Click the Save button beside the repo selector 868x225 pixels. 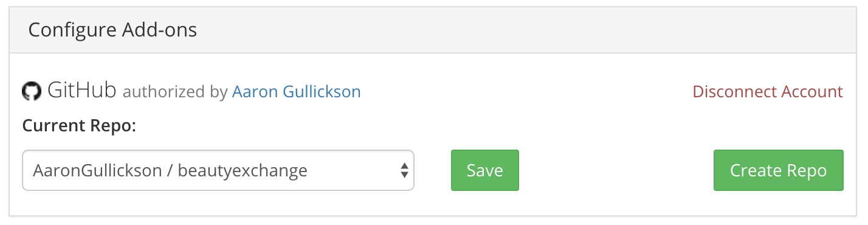[x=485, y=170]
